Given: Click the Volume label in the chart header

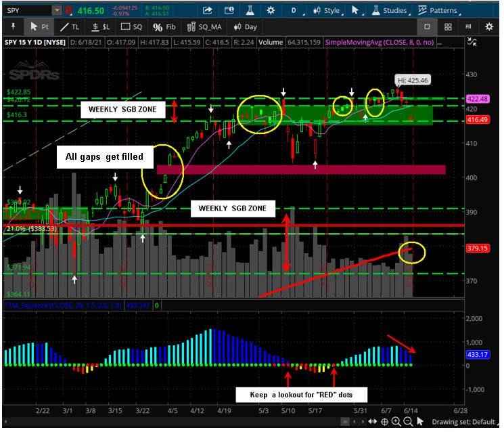Looking at the screenshot, I should click(x=271, y=42).
